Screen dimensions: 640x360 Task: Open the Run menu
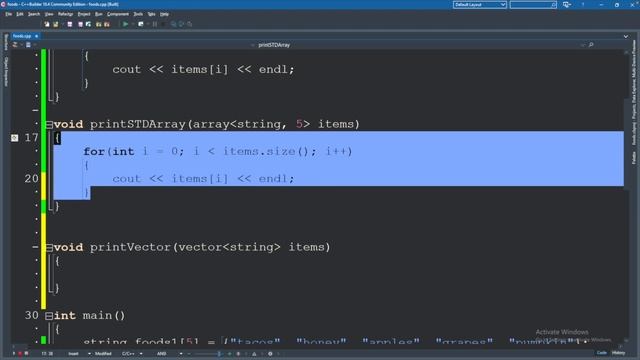99,14
